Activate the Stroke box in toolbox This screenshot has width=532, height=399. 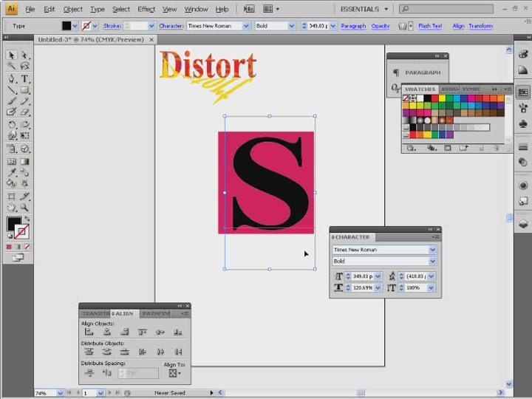[22, 232]
